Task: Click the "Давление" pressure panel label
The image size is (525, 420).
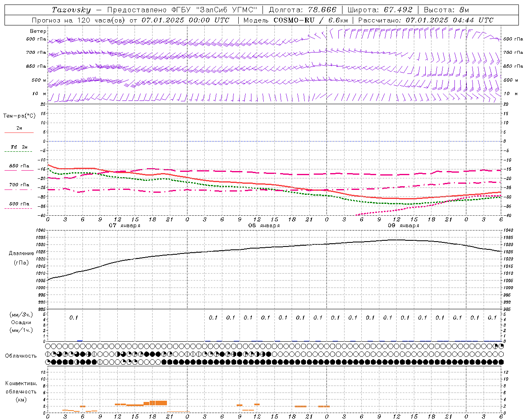Action: click(x=21, y=253)
